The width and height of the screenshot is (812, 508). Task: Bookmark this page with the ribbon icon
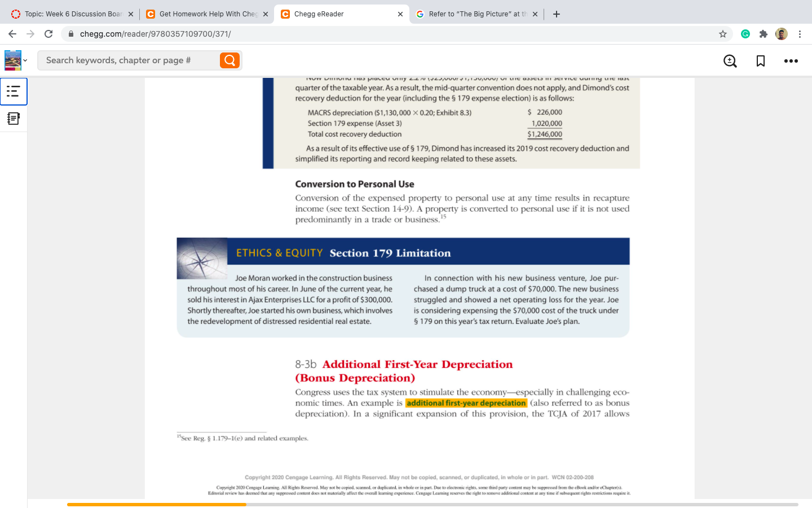click(x=760, y=60)
